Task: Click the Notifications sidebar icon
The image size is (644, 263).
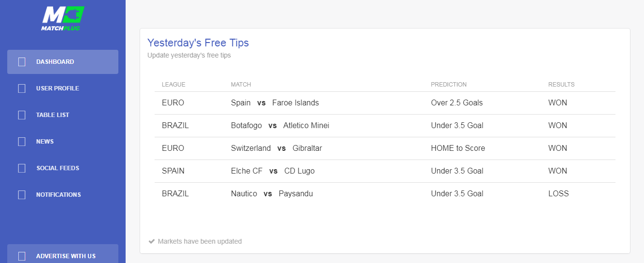Action: point(22,195)
